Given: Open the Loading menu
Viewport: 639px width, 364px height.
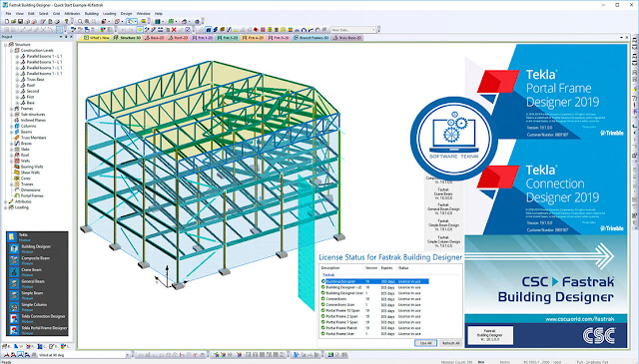Looking at the screenshot, I should pos(110,13).
